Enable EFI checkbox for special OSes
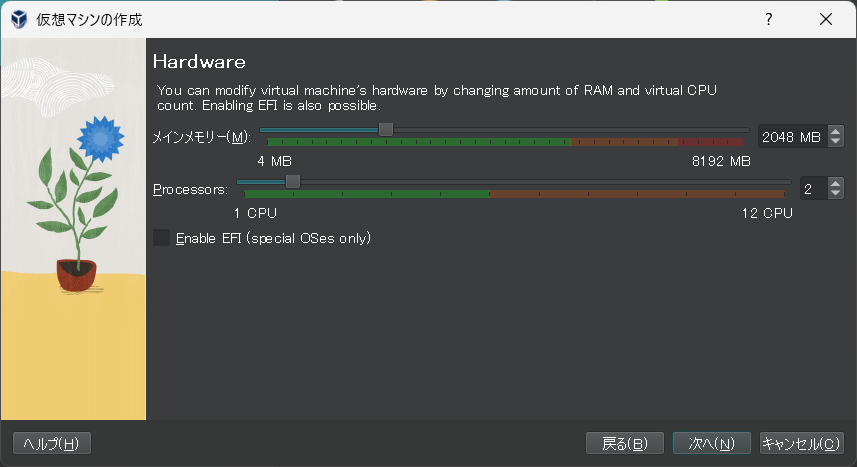This screenshot has width=857, height=467. (x=162, y=238)
